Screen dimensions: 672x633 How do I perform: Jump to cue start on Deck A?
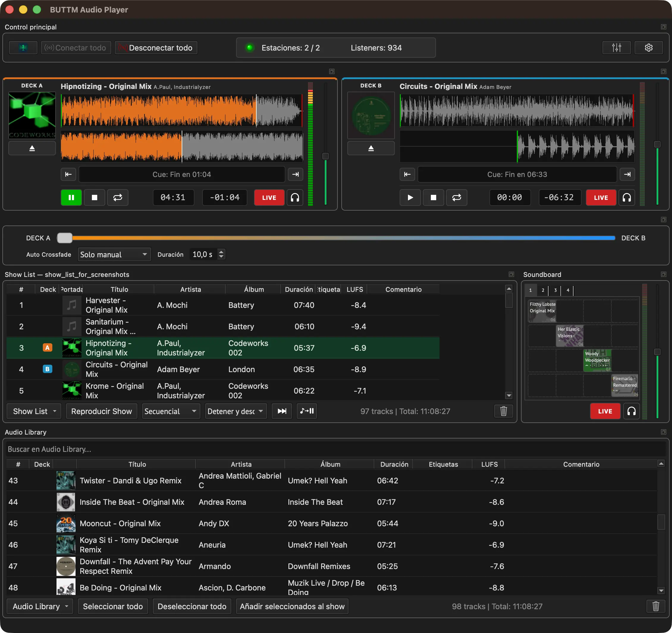(68, 175)
